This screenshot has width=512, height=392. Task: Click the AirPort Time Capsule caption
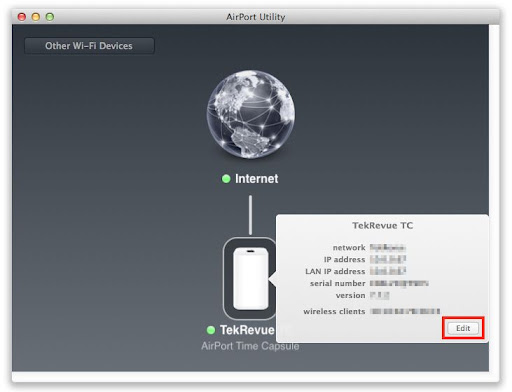coord(250,346)
